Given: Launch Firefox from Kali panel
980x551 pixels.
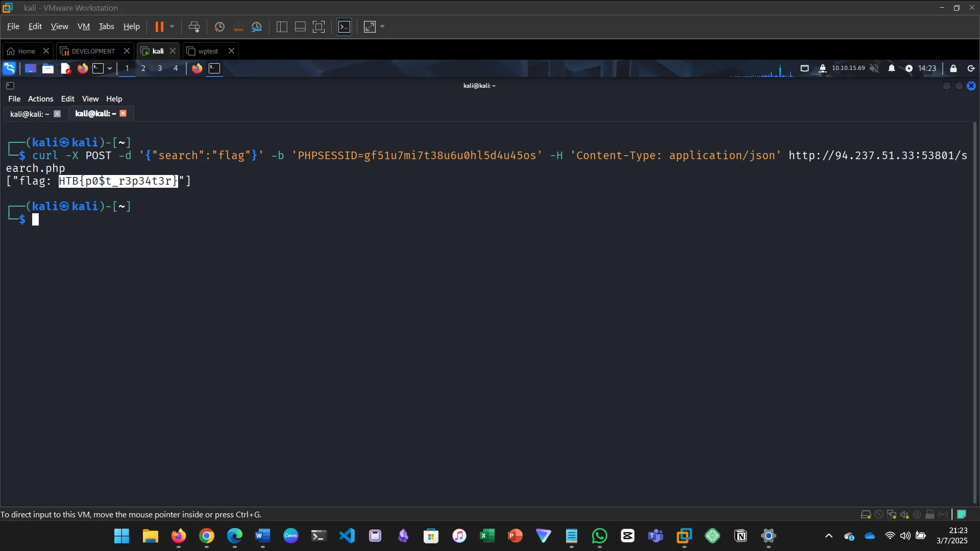Looking at the screenshot, I should [82, 68].
